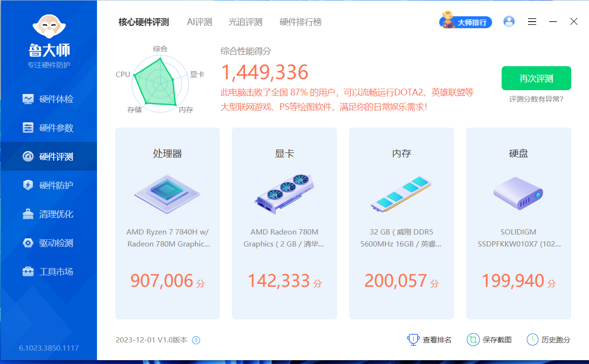The width and height of the screenshot is (589, 364).
Task: Click the memory stick image
Action: 401,194
